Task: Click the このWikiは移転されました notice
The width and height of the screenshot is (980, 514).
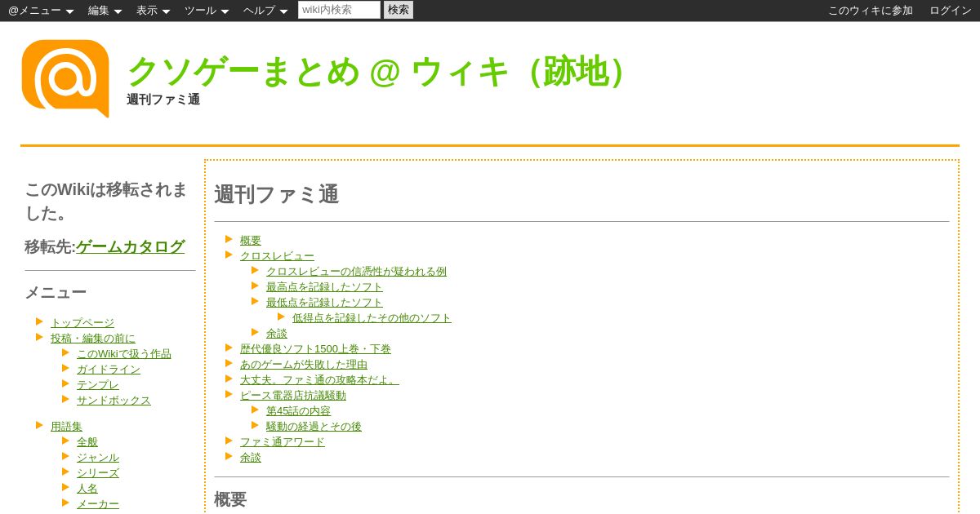Action: pos(106,202)
